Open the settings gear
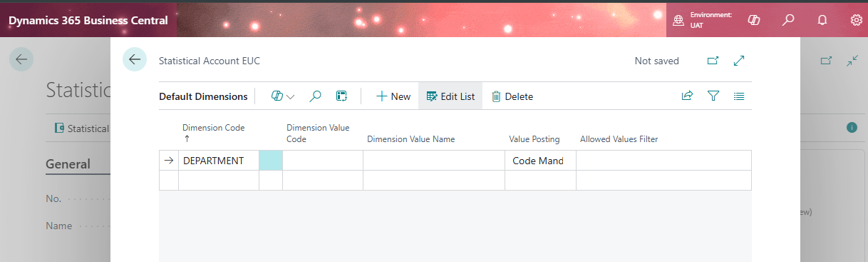 [856, 20]
